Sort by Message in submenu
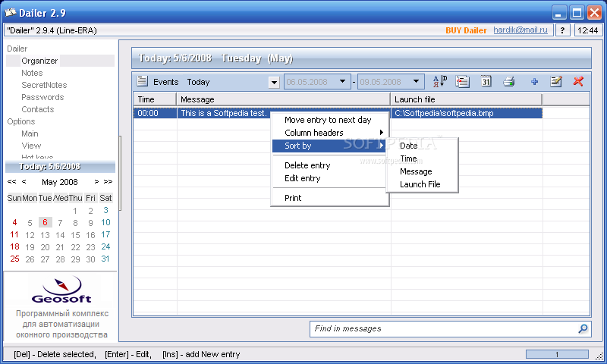This screenshot has height=364, width=607. [422, 171]
